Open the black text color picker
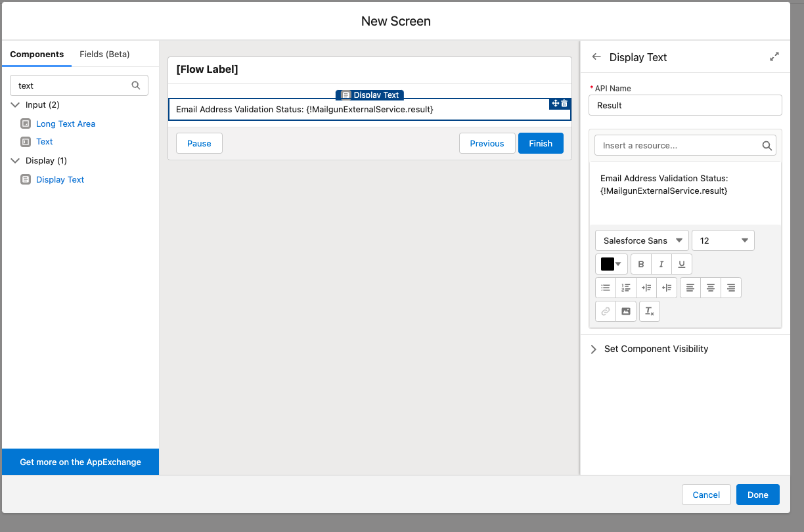Image resolution: width=804 pixels, height=532 pixels. pyautogui.click(x=612, y=264)
